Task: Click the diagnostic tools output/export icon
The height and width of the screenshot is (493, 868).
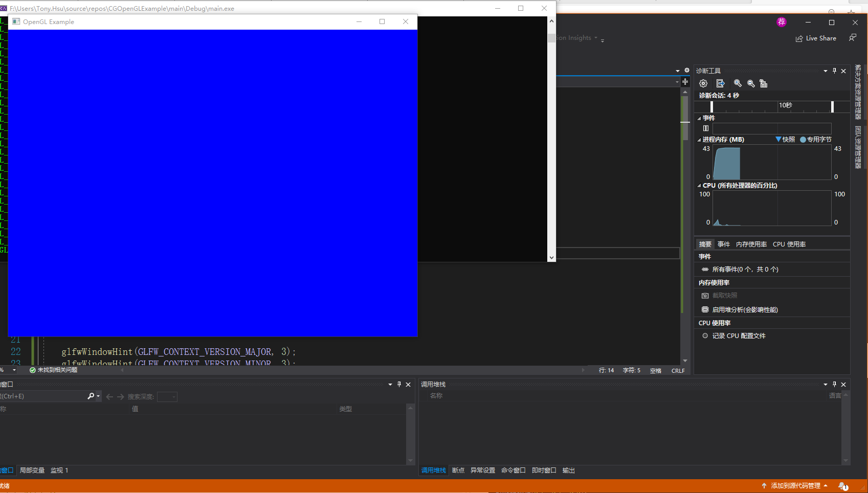Action: pyautogui.click(x=720, y=83)
